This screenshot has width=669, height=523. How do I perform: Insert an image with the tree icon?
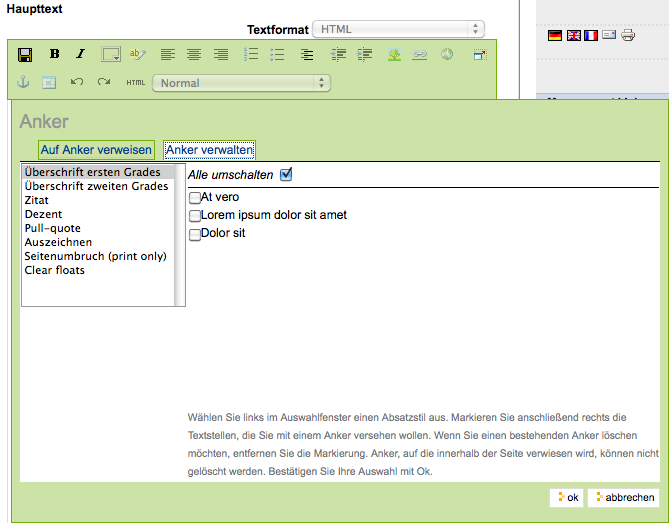click(x=394, y=54)
